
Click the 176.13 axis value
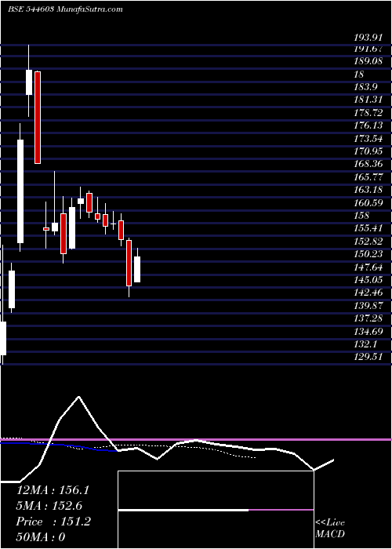(x=368, y=125)
